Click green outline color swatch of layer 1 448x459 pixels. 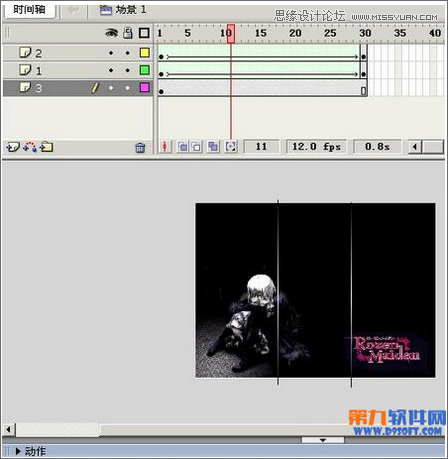point(144,70)
